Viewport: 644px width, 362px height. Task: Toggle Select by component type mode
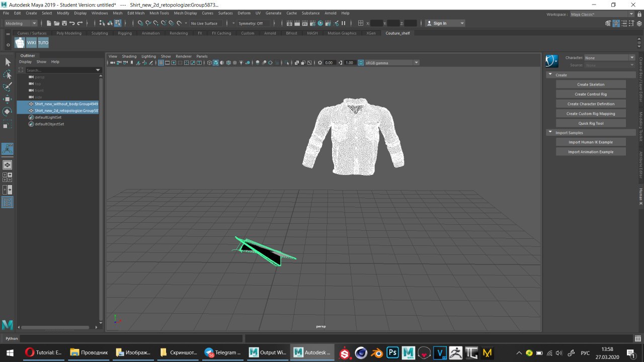(x=118, y=23)
